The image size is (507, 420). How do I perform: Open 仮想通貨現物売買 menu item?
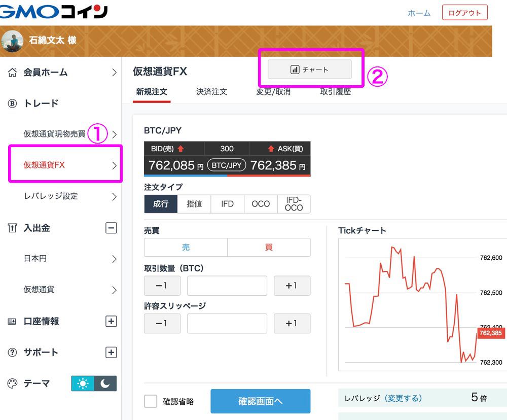pyautogui.click(x=62, y=134)
